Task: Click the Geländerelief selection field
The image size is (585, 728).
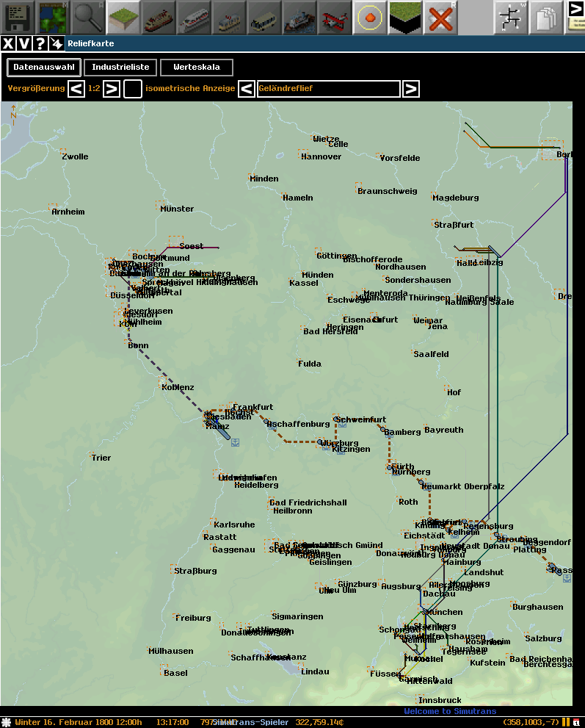Action: coord(329,89)
